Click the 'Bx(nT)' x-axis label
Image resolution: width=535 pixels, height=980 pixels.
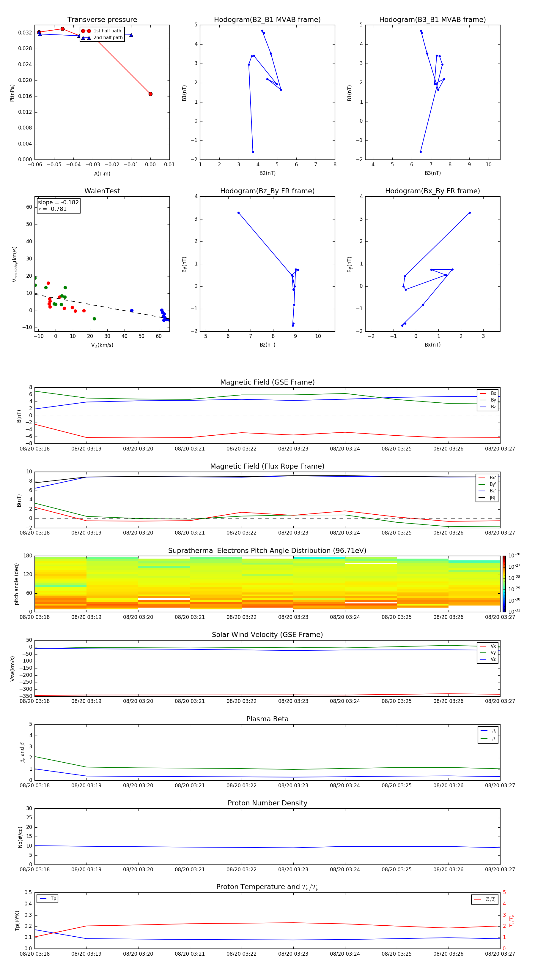click(432, 345)
